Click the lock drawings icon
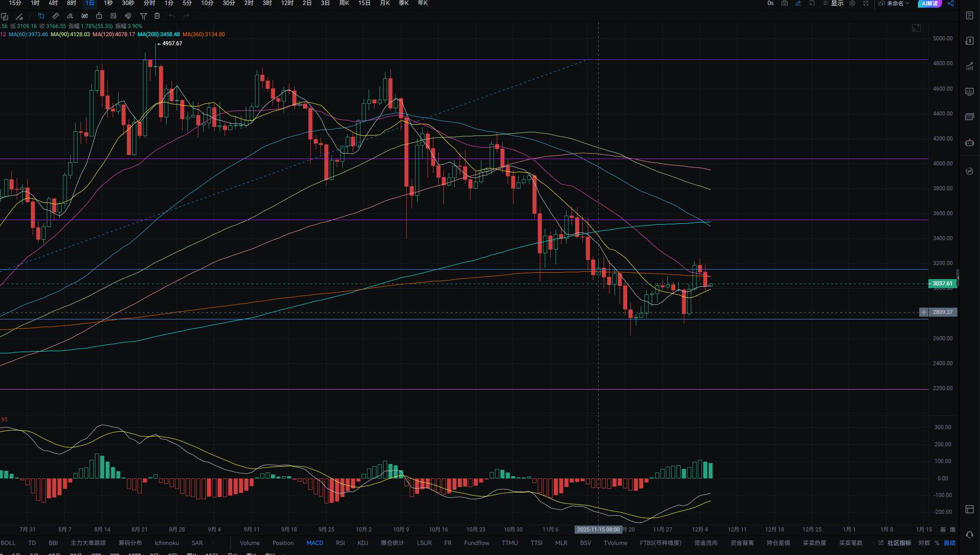Image resolution: width=980 pixels, height=555 pixels. [x=99, y=16]
